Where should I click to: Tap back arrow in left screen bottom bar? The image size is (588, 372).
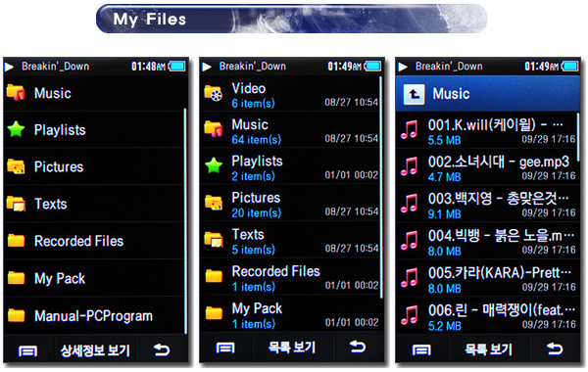coord(162,349)
